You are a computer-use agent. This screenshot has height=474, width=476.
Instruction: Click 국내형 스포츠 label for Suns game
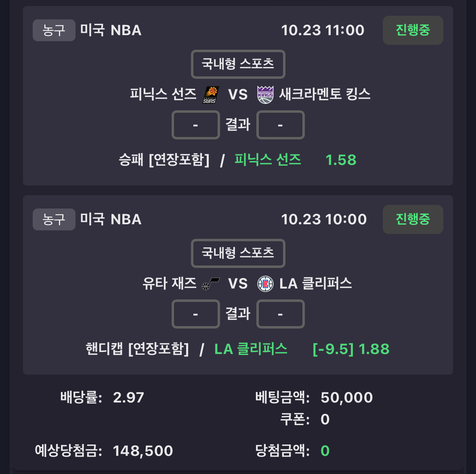[x=238, y=64]
